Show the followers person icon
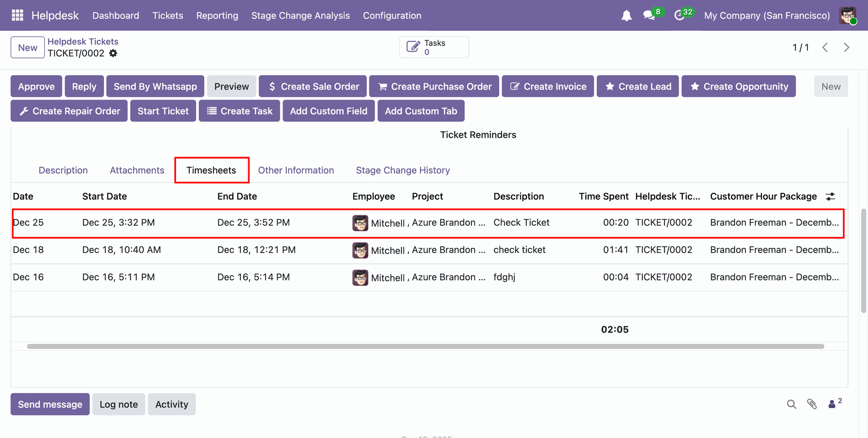This screenshot has height=438, width=868. point(832,404)
